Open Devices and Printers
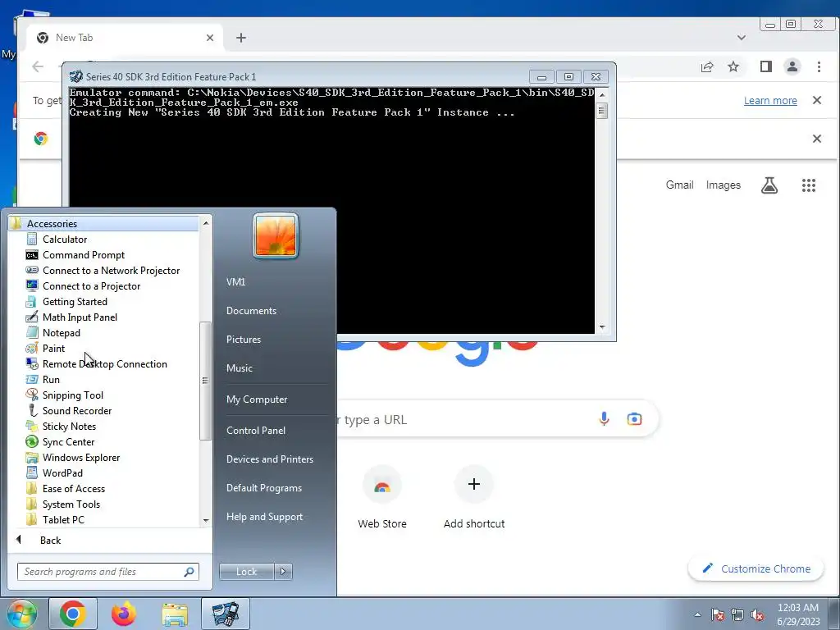Viewport: 840px width, 630px height. tap(269, 459)
